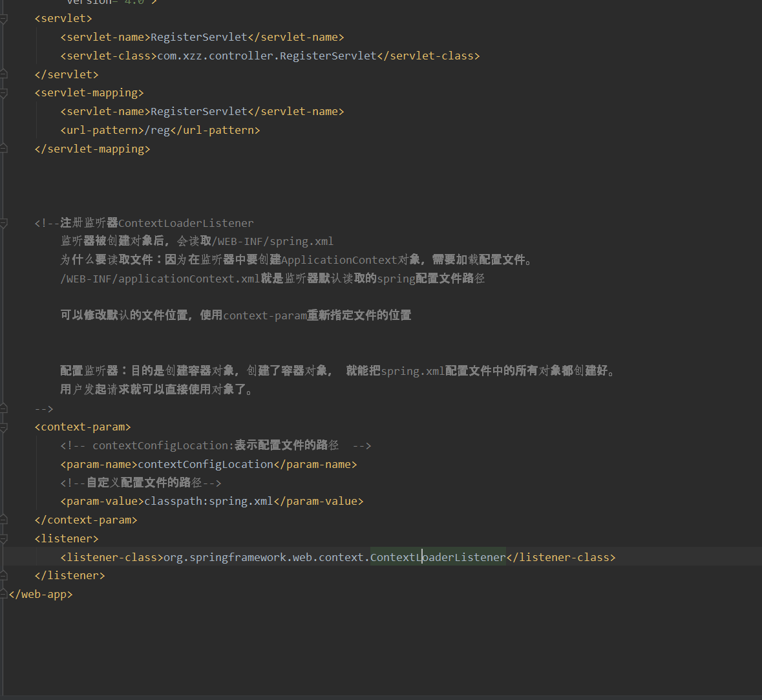The height and width of the screenshot is (700, 762).
Task: Click fold marker beside closing </web-app> tag
Action: pos(3,594)
